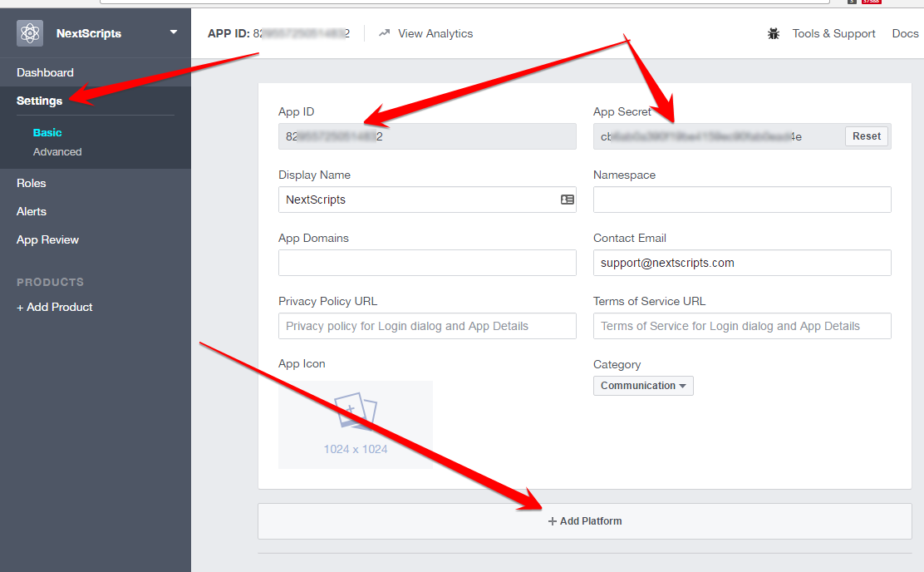924x572 pixels.
Task: Click the NextScripts atom app icon
Action: coord(30,33)
